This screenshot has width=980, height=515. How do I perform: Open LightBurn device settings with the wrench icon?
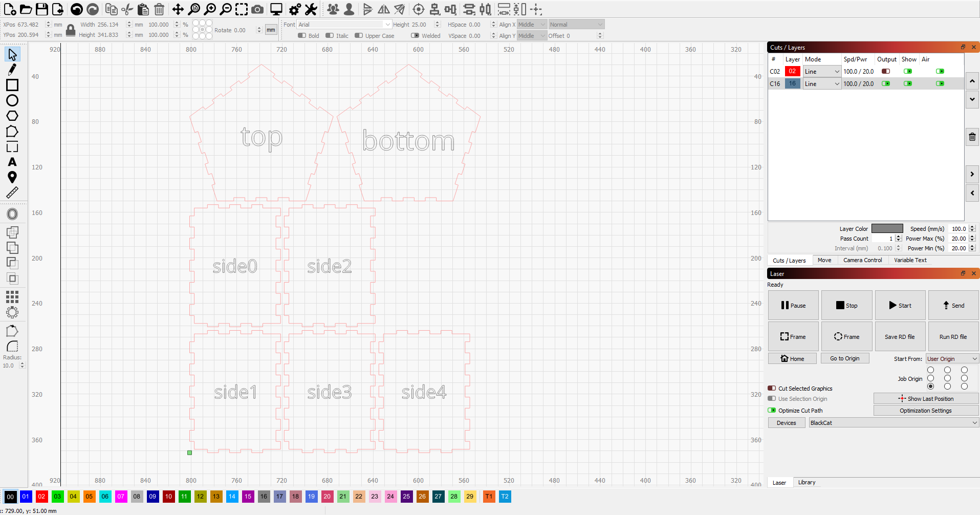[x=311, y=9]
